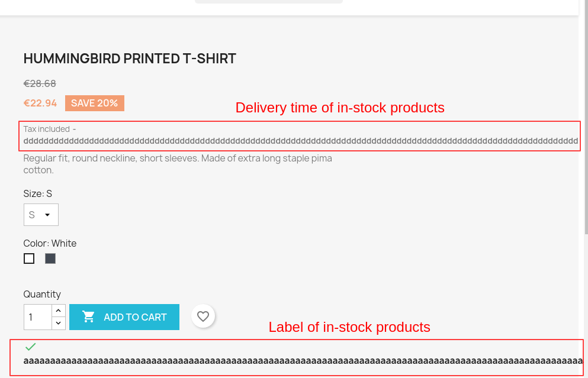The height and width of the screenshot is (378, 588).
Task: Click the crossed-out price €28.68
Action: tap(39, 83)
